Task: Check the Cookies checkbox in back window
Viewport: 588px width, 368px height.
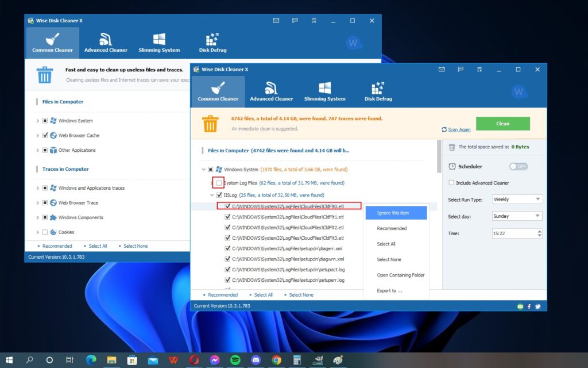Action: [x=45, y=232]
